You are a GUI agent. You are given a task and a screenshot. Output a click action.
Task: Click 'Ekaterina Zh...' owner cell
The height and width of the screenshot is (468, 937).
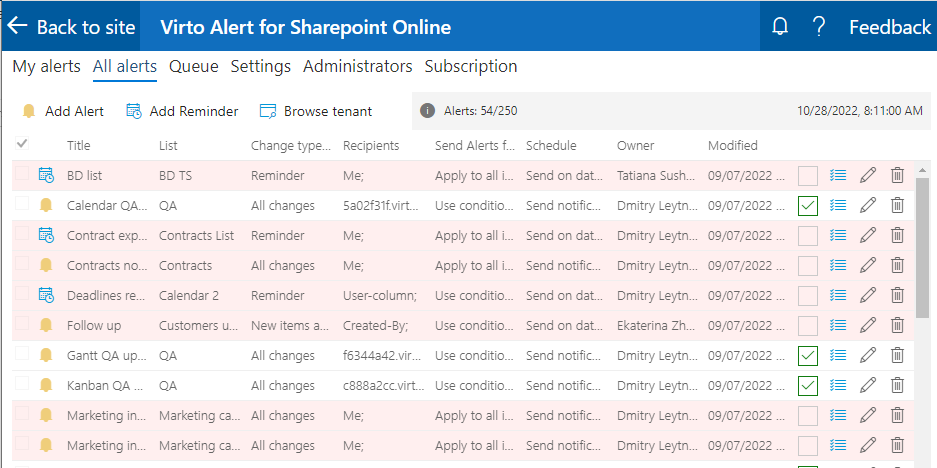656,325
